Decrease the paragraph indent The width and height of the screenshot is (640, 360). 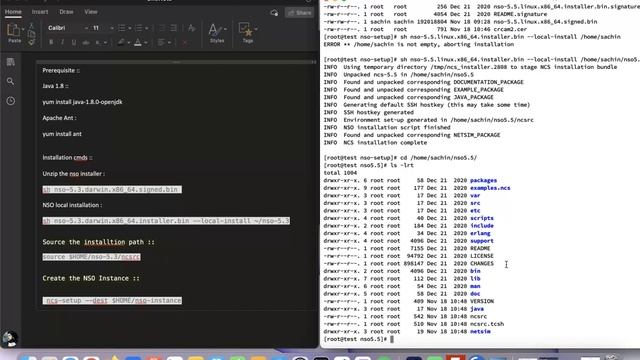pyautogui.click(x=162, y=28)
